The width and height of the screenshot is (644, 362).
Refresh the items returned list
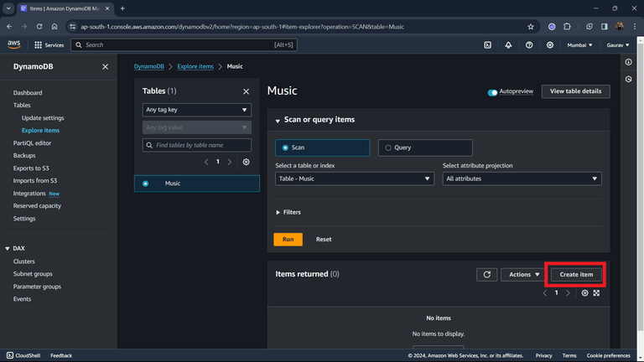[486, 275]
